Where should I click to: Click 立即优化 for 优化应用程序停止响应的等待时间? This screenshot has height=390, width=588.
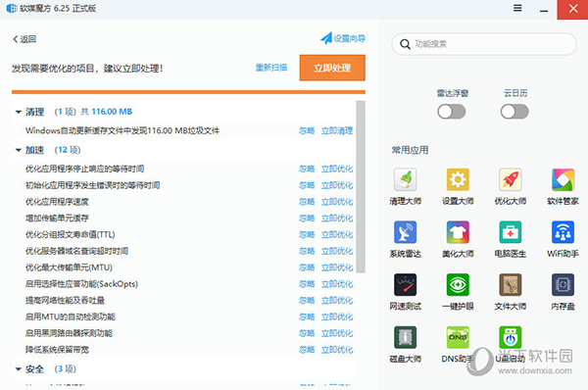(x=337, y=169)
